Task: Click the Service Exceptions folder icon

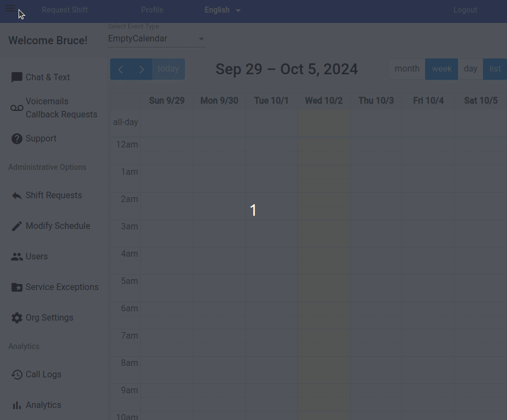Action: pos(17,287)
